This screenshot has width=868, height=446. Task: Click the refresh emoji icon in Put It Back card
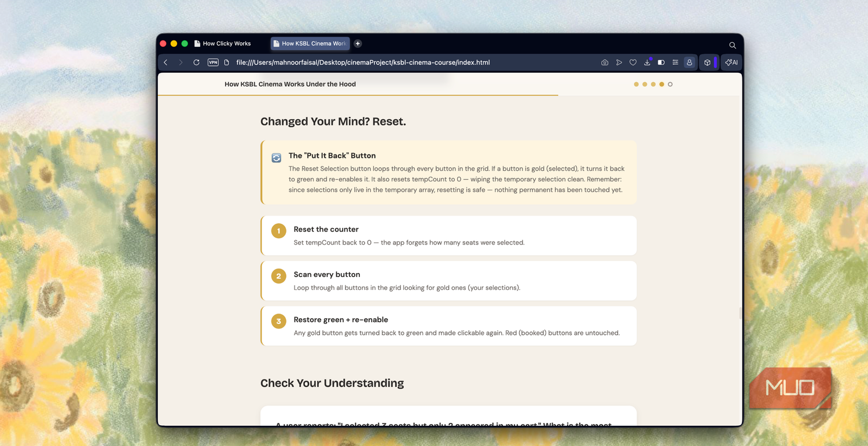(277, 158)
